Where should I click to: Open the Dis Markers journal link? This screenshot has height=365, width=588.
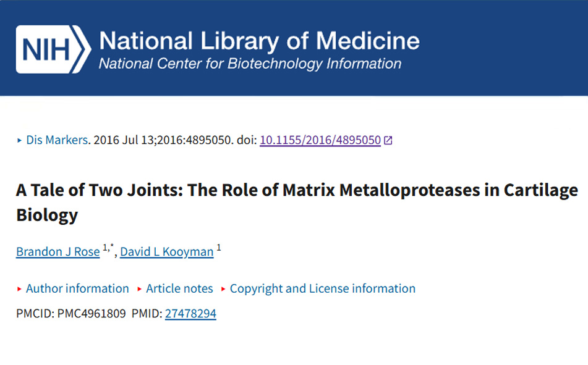point(57,140)
